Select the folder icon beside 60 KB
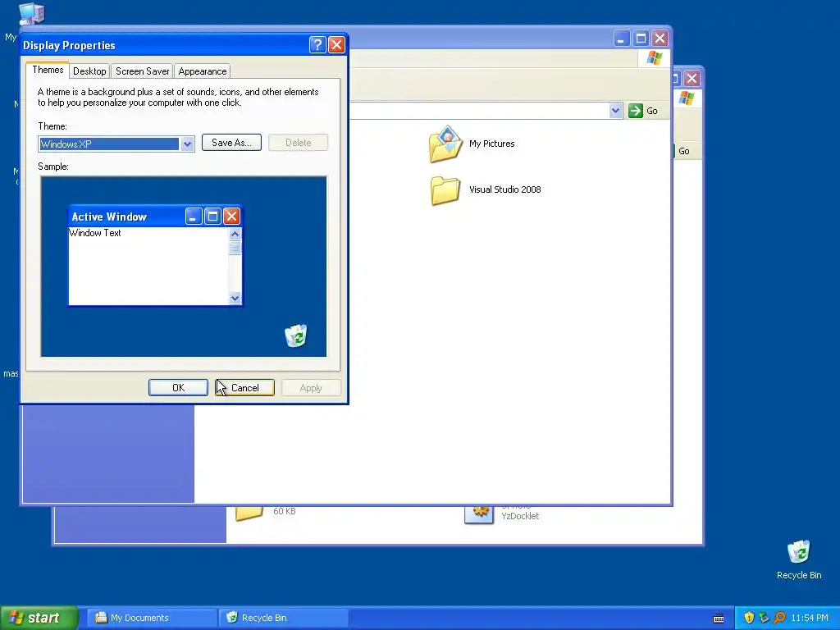This screenshot has width=840, height=630. (x=249, y=513)
